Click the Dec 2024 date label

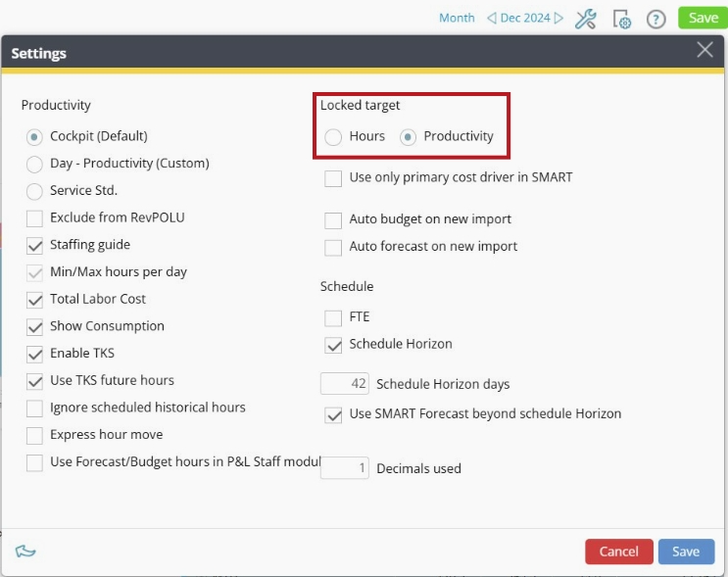coord(525,18)
